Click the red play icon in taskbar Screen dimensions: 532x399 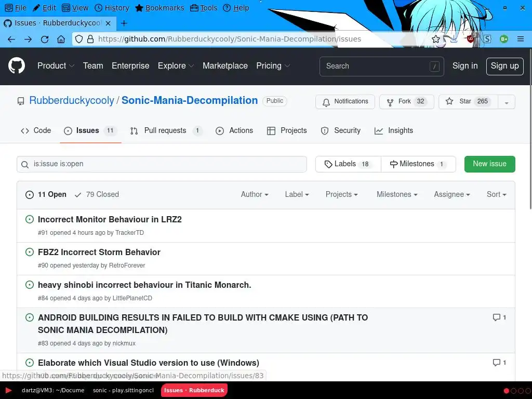(8, 390)
